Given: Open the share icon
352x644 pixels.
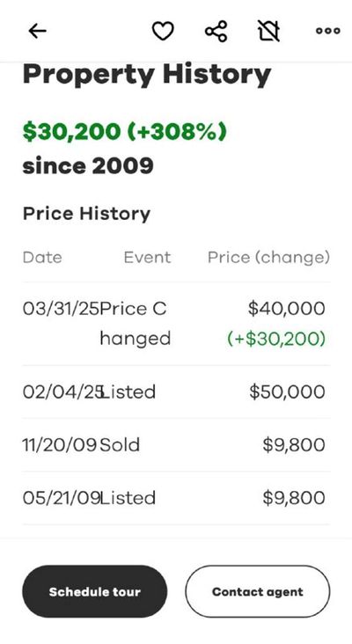Looking at the screenshot, I should tap(216, 31).
